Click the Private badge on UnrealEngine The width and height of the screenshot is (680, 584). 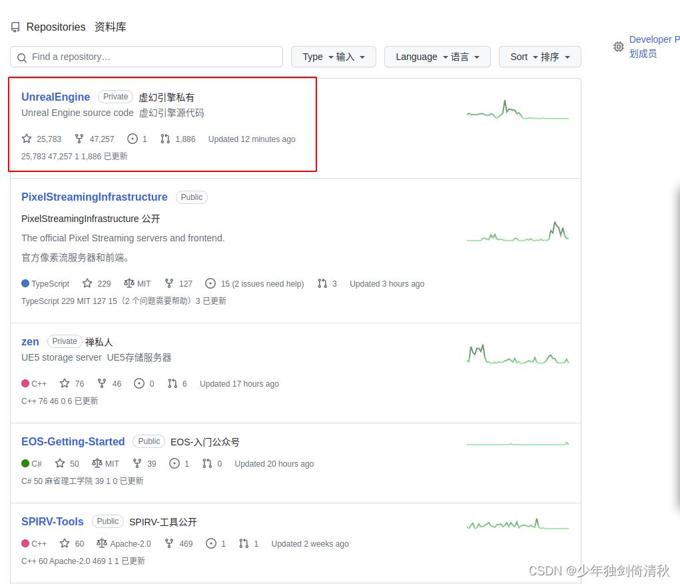click(x=115, y=96)
